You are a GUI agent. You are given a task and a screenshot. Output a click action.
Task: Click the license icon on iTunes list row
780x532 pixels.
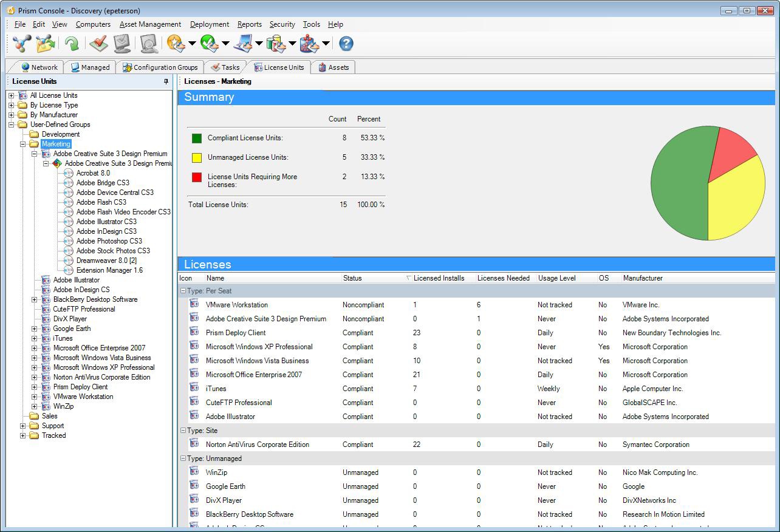[x=194, y=388]
